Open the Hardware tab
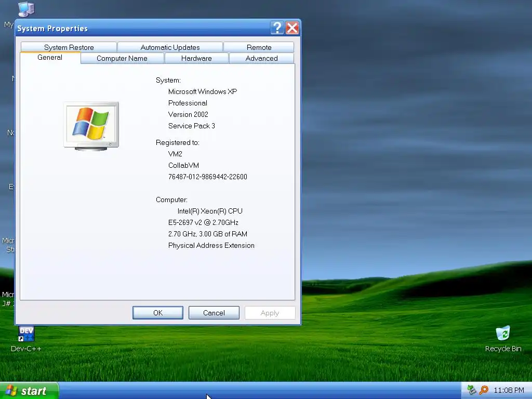 (x=196, y=58)
